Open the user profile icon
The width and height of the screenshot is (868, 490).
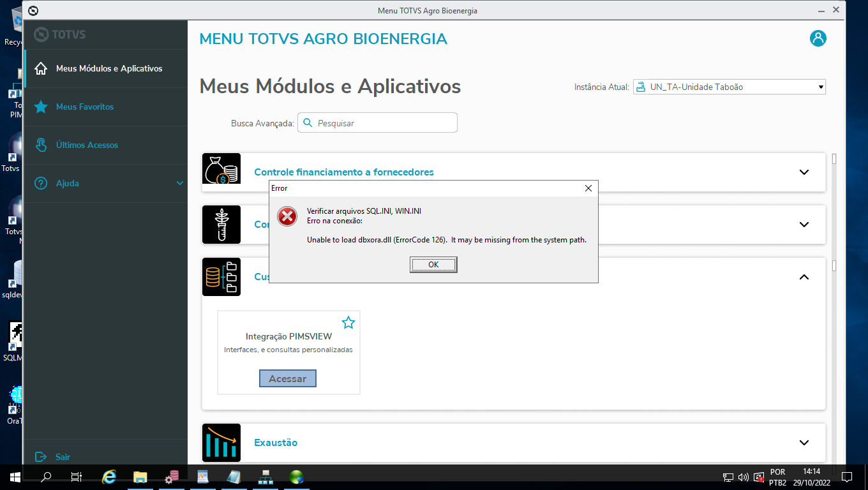point(818,38)
